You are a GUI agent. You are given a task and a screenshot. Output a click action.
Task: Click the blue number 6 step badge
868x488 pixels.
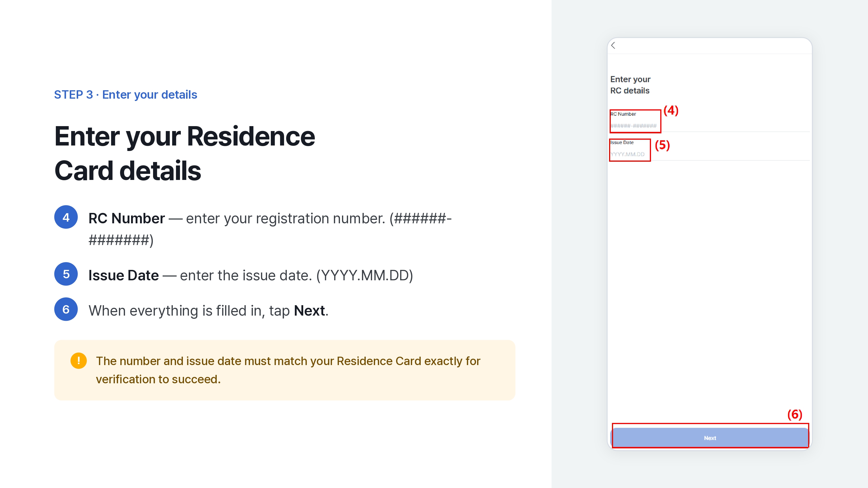click(x=66, y=309)
